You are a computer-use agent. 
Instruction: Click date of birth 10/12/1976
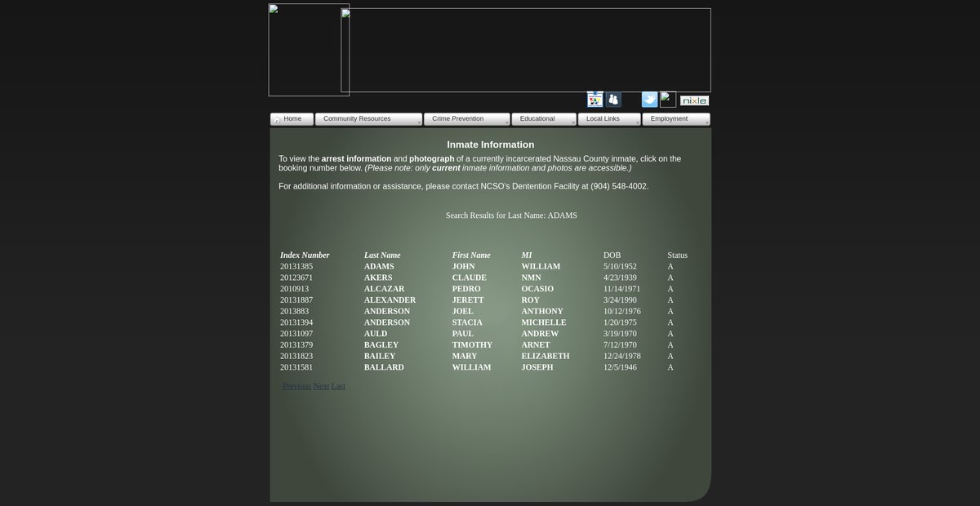(x=622, y=312)
